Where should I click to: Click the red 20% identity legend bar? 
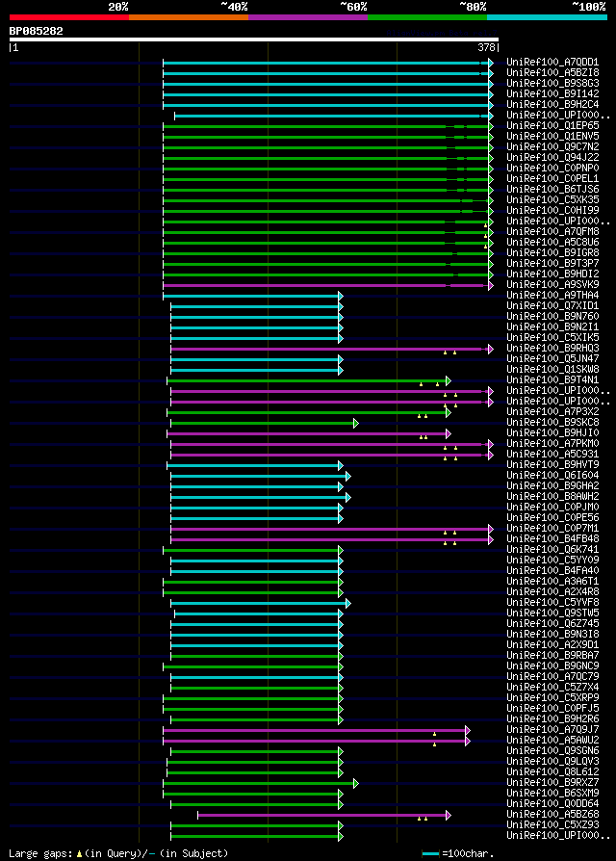[x=69, y=17]
